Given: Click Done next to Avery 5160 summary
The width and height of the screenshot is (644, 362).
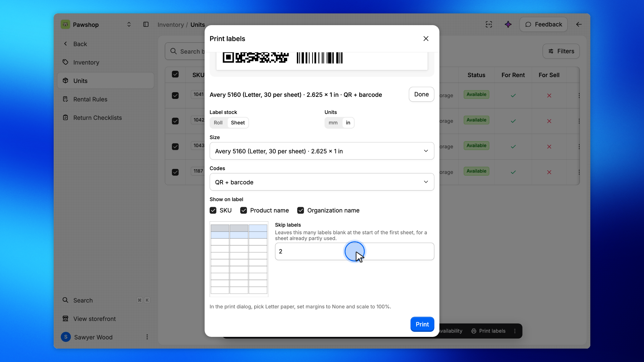Looking at the screenshot, I should [x=421, y=95].
